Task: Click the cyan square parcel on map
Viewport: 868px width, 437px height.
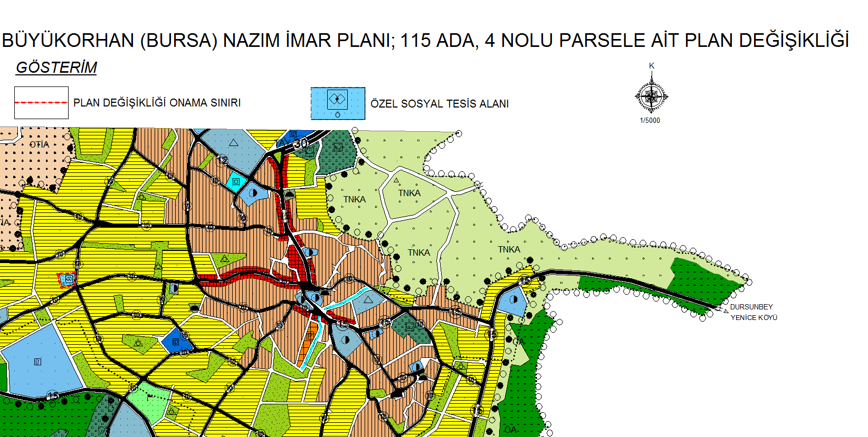Action: click(236, 181)
